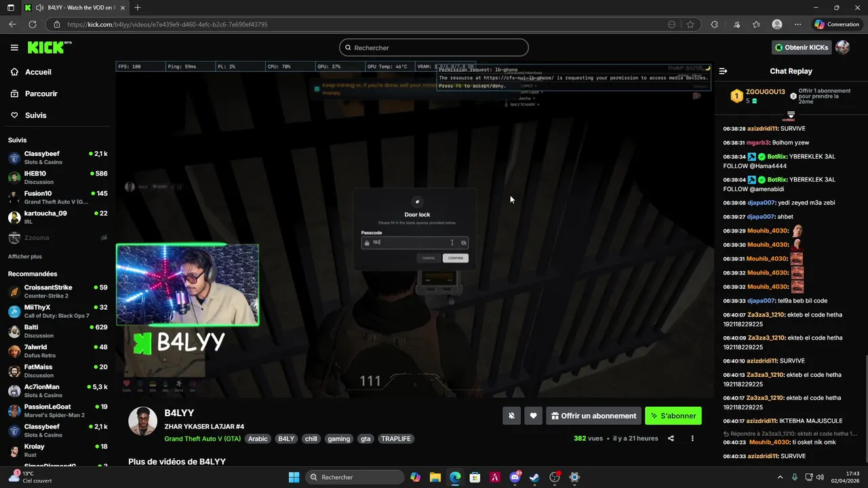Click the Obtenir KICKs button
Image resolution: width=868 pixels, height=488 pixels.
(802, 47)
